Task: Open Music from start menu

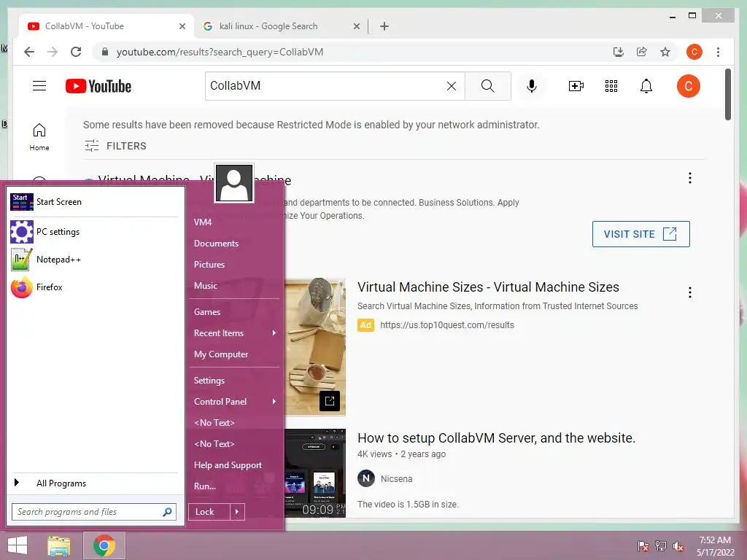Action: click(x=205, y=286)
